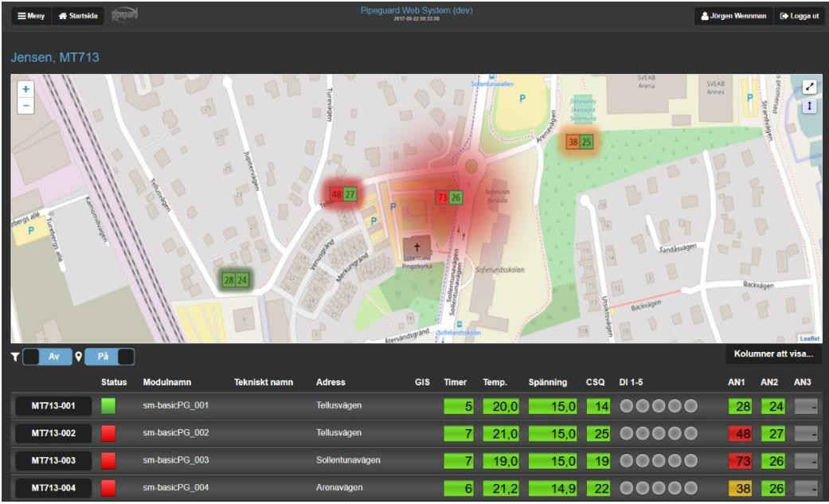
Task: Open module MT713-002
Action: point(53,433)
